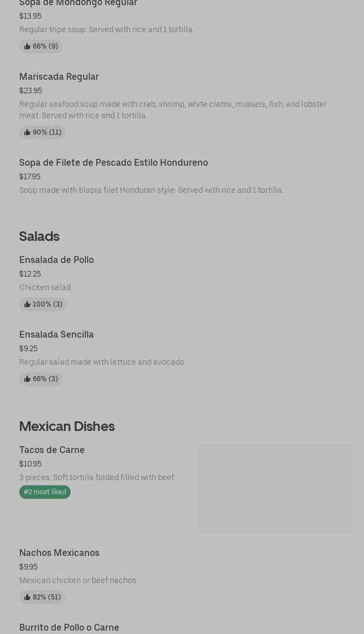The width and height of the screenshot is (364, 634).
Task: Click the Mexican Dishes section heading
Action: click(67, 426)
